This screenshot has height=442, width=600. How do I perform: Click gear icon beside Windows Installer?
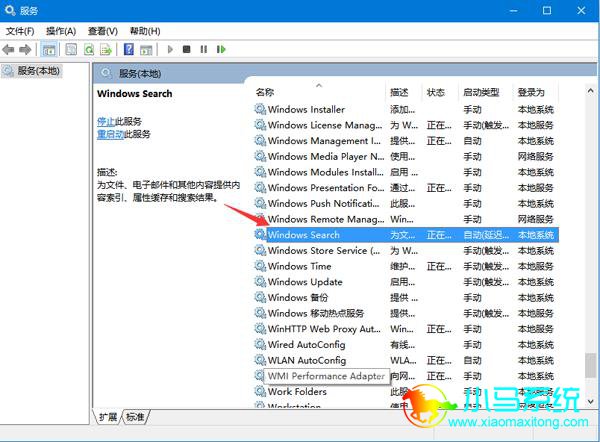pyautogui.click(x=260, y=109)
